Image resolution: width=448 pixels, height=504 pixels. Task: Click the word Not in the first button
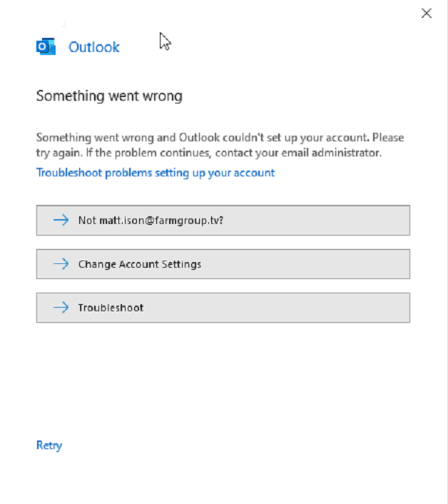[x=87, y=221]
